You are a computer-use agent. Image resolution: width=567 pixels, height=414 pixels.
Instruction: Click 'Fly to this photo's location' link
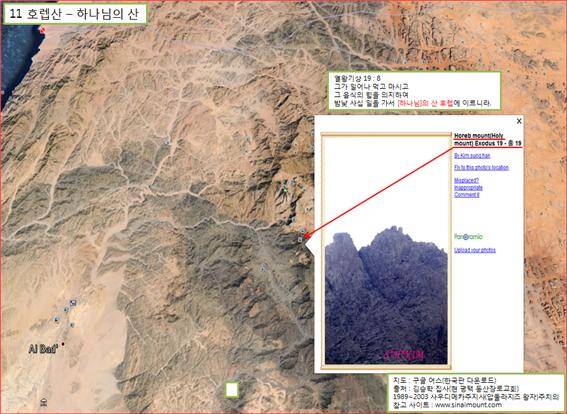[481, 167]
